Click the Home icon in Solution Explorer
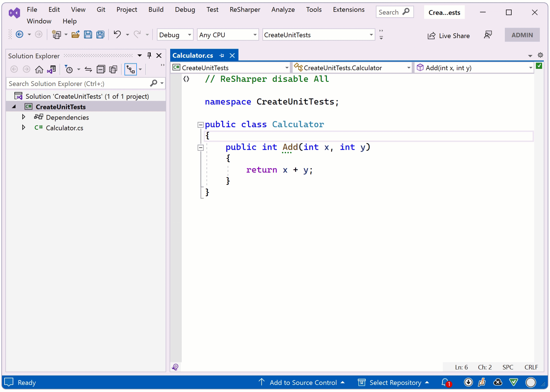Image resolution: width=550 pixels, height=392 pixels. click(x=39, y=69)
